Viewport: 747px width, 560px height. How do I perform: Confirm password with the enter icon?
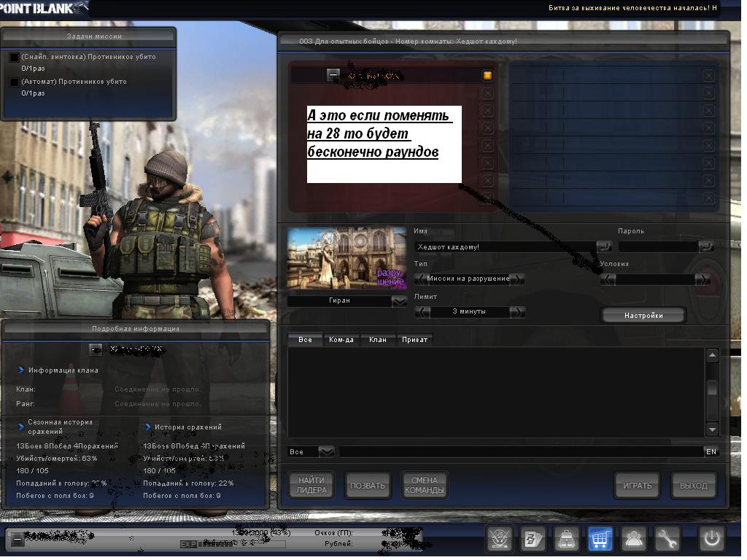coord(706,246)
